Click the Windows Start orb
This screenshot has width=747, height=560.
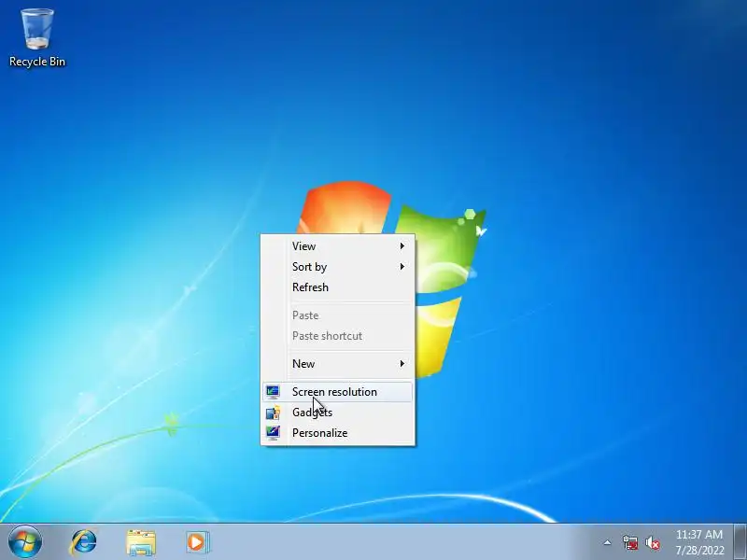point(25,542)
